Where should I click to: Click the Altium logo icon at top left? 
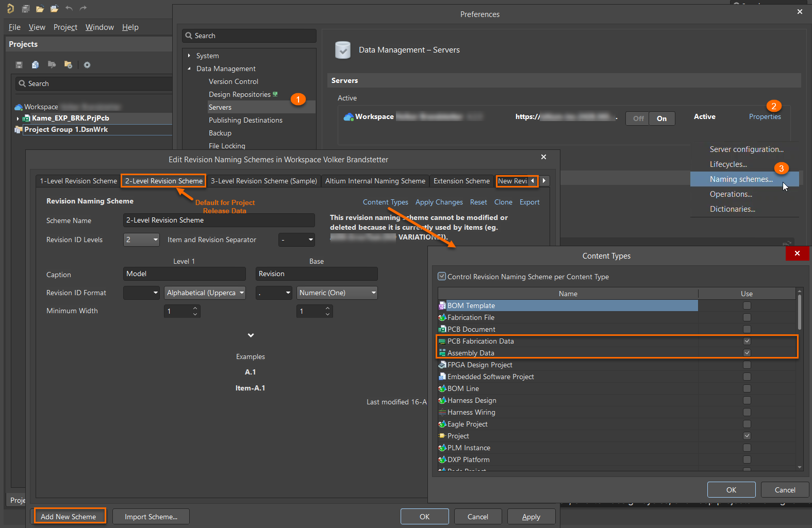[11, 8]
